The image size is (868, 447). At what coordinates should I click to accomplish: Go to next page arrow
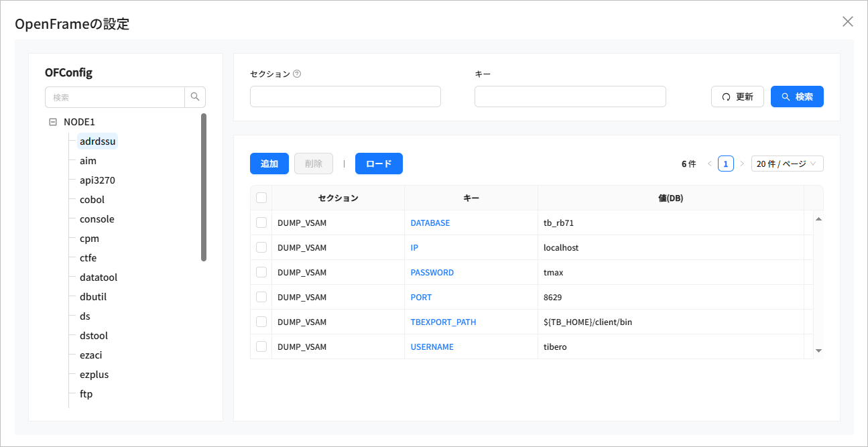tap(742, 164)
